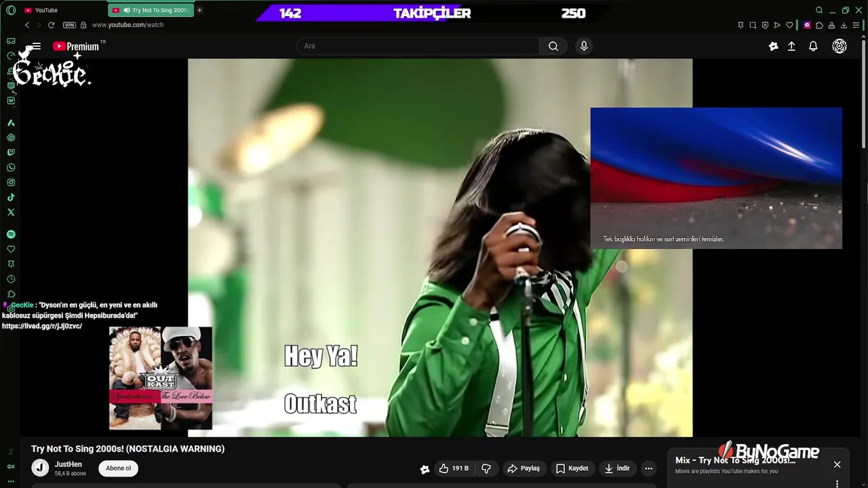The height and width of the screenshot is (488, 868).
Task: Select the 'Try Not To Sing 2000s' tab
Action: (151, 10)
